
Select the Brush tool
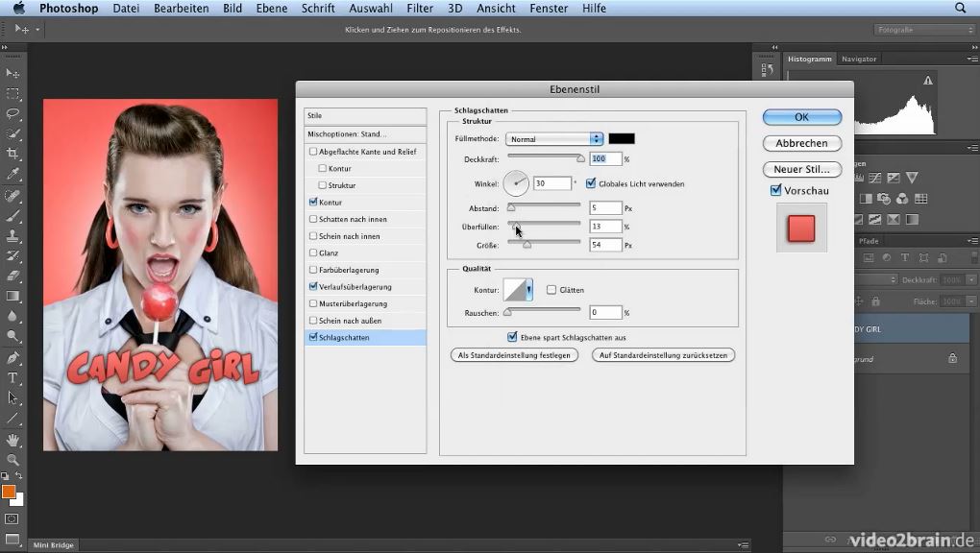(12, 216)
